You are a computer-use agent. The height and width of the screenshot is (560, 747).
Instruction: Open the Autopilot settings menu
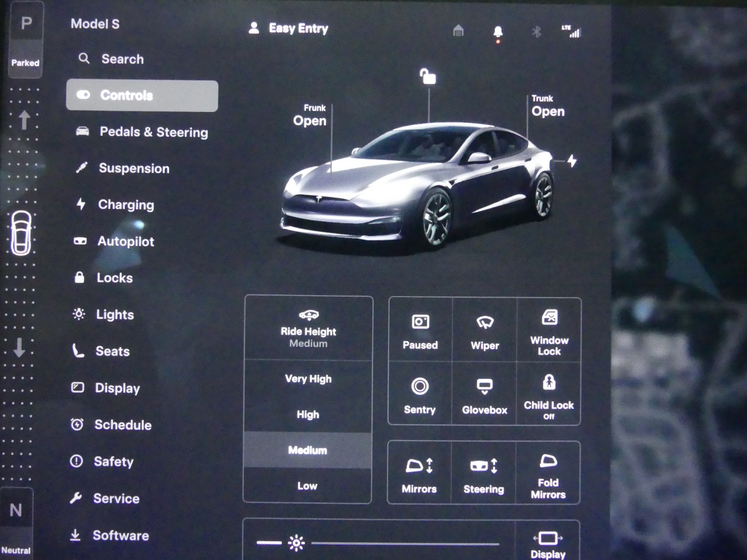point(126,242)
